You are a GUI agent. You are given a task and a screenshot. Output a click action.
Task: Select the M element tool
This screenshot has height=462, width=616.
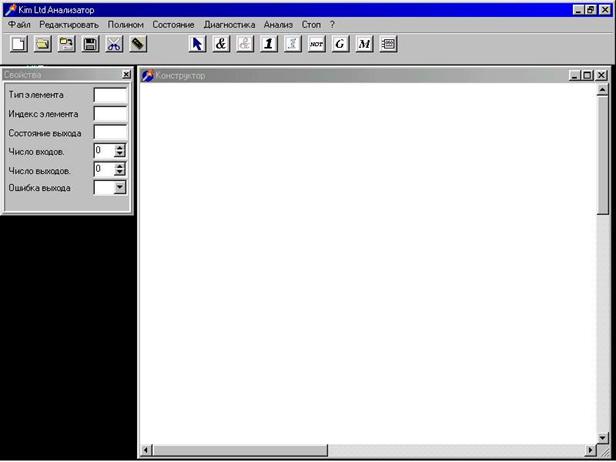coord(364,44)
